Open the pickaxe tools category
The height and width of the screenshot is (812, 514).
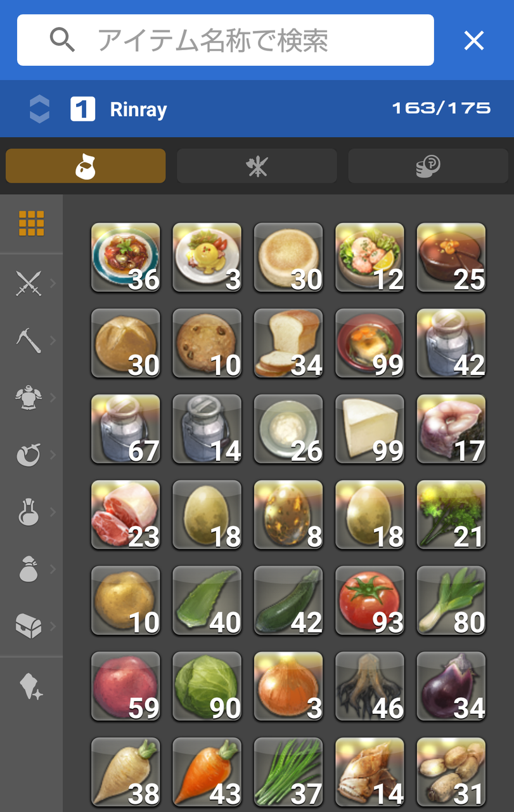click(29, 340)
